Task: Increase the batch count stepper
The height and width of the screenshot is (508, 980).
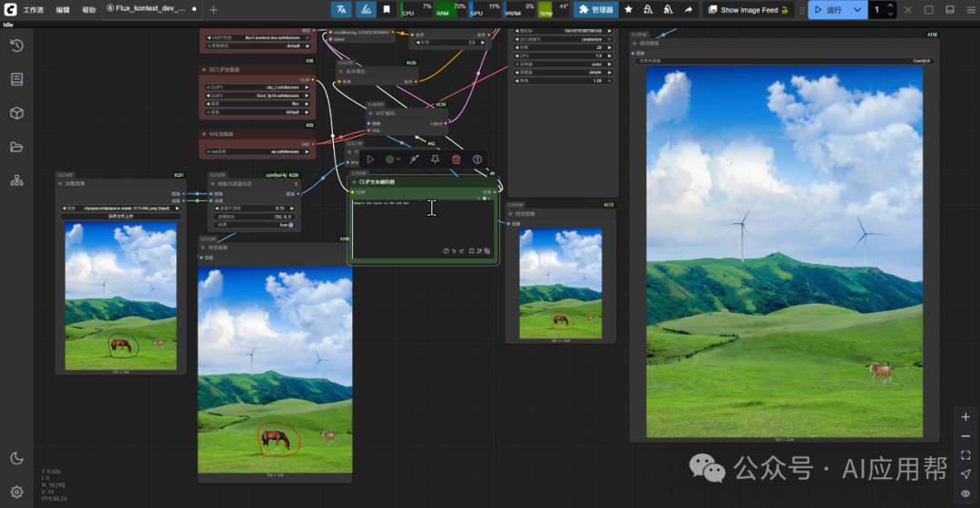Action: (890, 5)
